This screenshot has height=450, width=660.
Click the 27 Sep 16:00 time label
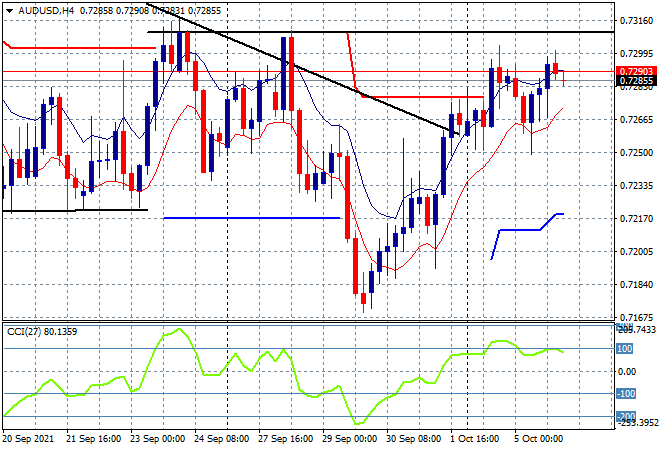pos(285,439)
